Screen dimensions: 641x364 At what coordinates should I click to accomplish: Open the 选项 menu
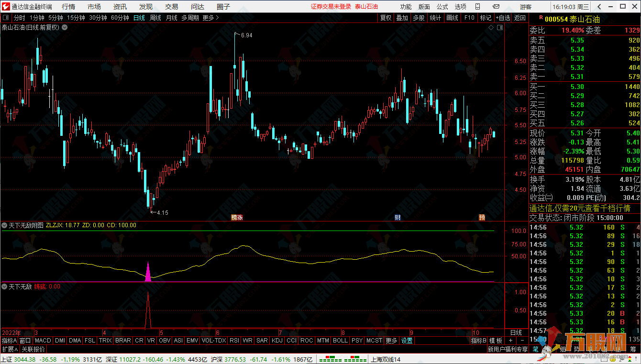(x=460, y=7)
